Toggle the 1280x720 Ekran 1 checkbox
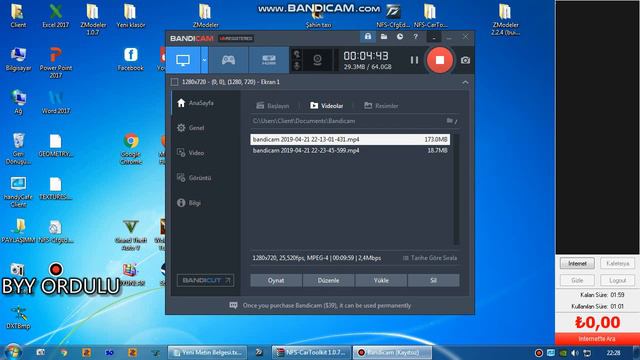 point(175,82)
